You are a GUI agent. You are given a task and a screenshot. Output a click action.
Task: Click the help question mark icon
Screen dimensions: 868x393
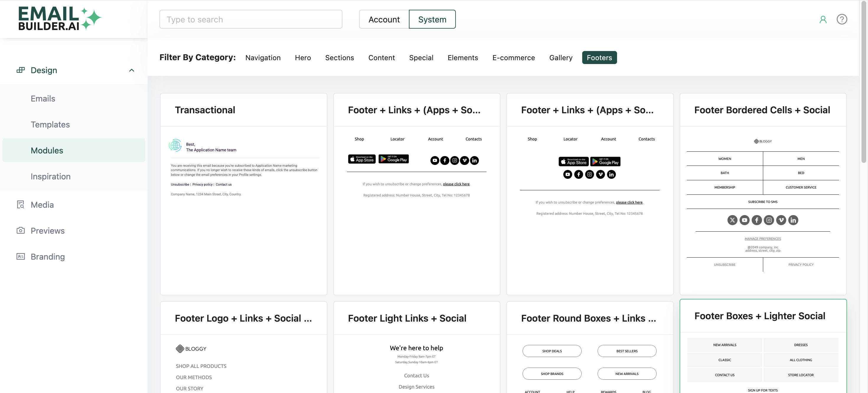point(841,19)
